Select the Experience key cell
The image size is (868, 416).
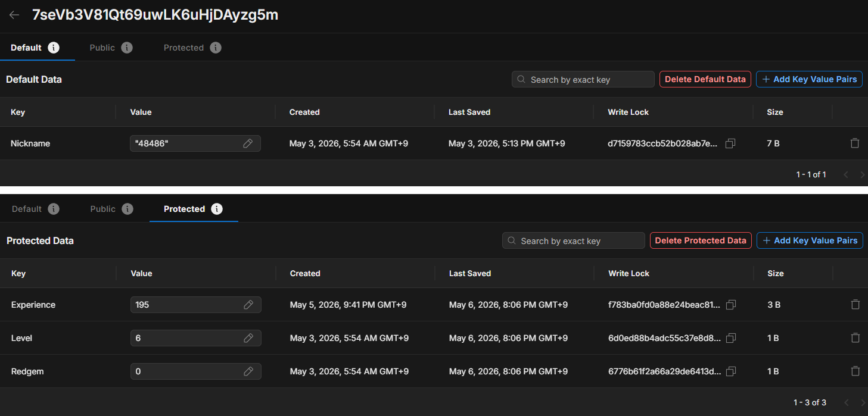point(33,305)
